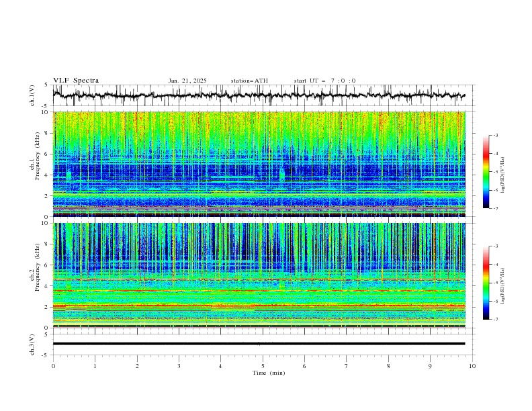Screen dimensions: 532x411
Task: Select the ch.1 color bar log(PSD) label
Action: point(503,175)
